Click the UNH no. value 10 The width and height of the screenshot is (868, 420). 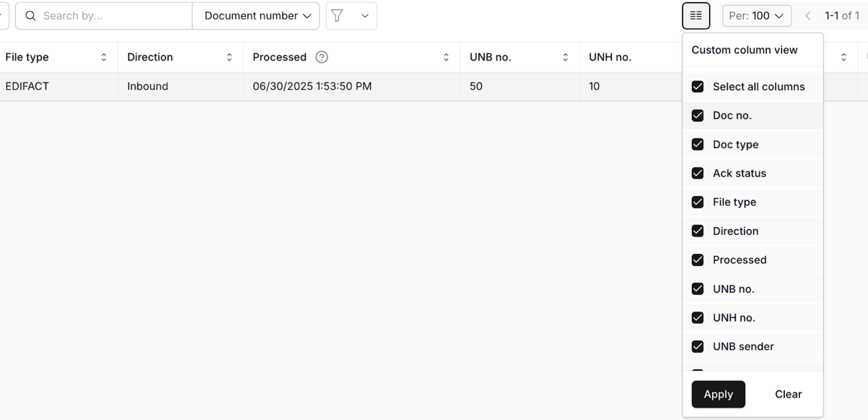point(594,86)
